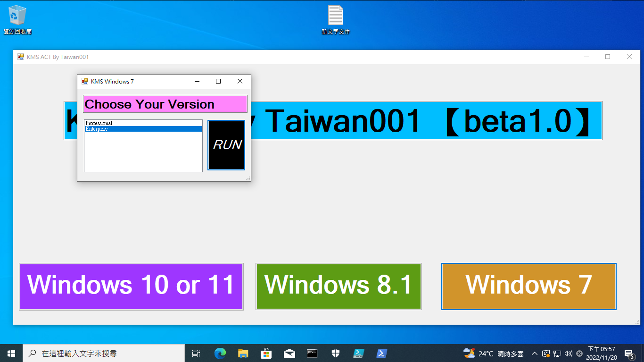644x362 pixels.
Task: Open Windows Security from the taskbar
Action: point(335,353)
